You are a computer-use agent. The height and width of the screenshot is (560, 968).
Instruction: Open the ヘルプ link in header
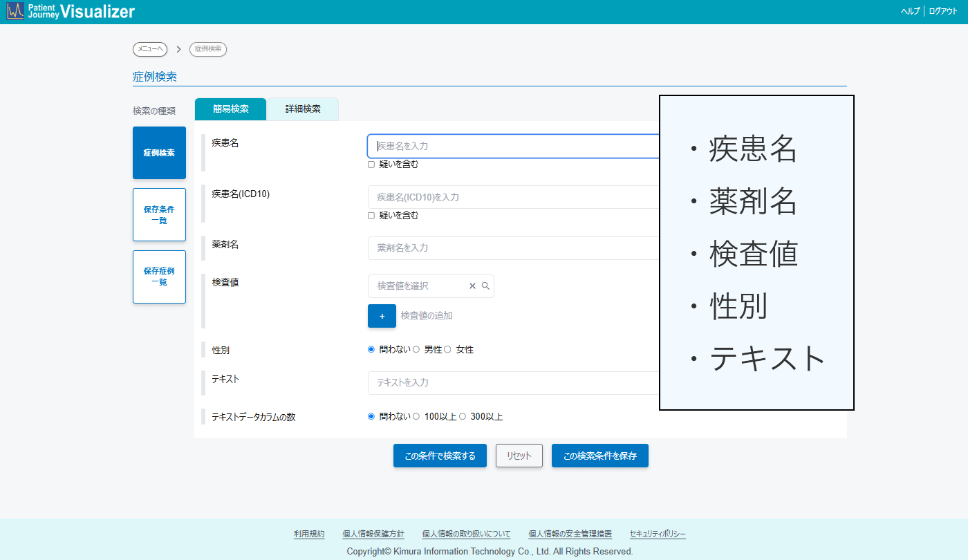coord(910,12)
